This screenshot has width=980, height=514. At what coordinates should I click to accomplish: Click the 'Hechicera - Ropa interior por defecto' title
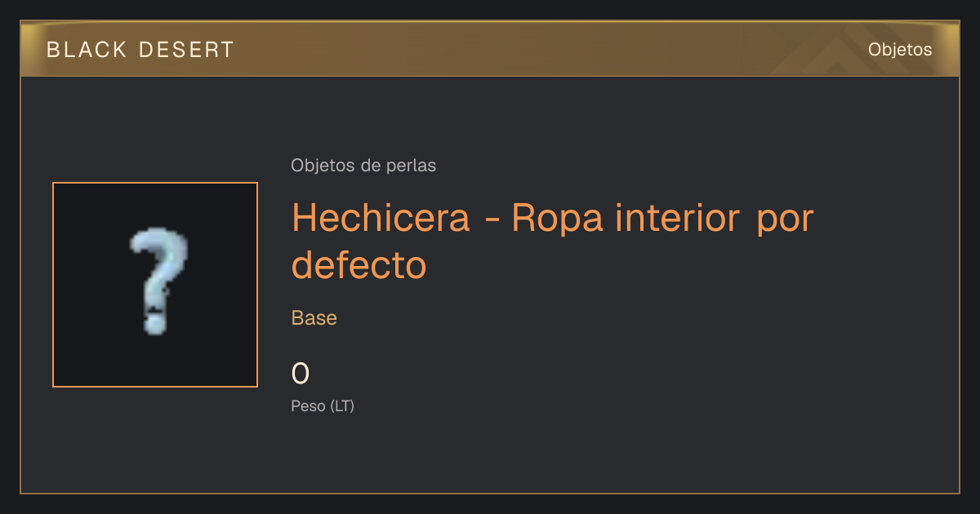pyautogui.click(x=553, y=241)
